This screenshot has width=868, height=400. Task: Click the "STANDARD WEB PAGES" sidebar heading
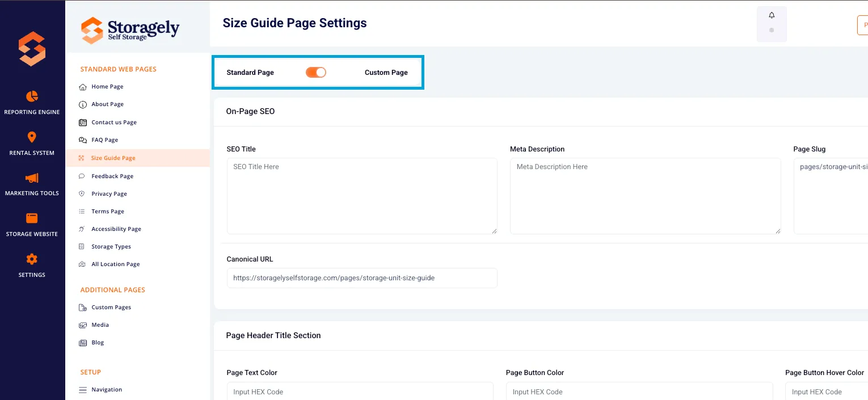pyautogui.click(x=118, y=69)
